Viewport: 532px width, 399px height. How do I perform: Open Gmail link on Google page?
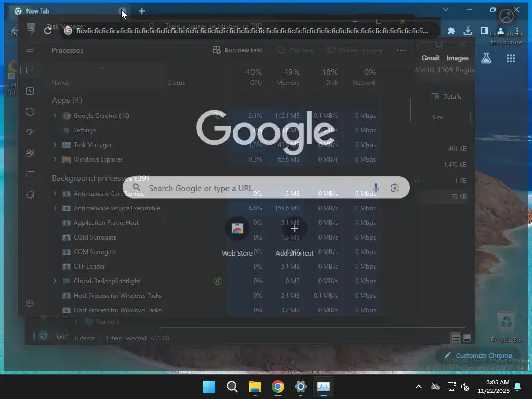pyautogui.click(x=430, y=58)
